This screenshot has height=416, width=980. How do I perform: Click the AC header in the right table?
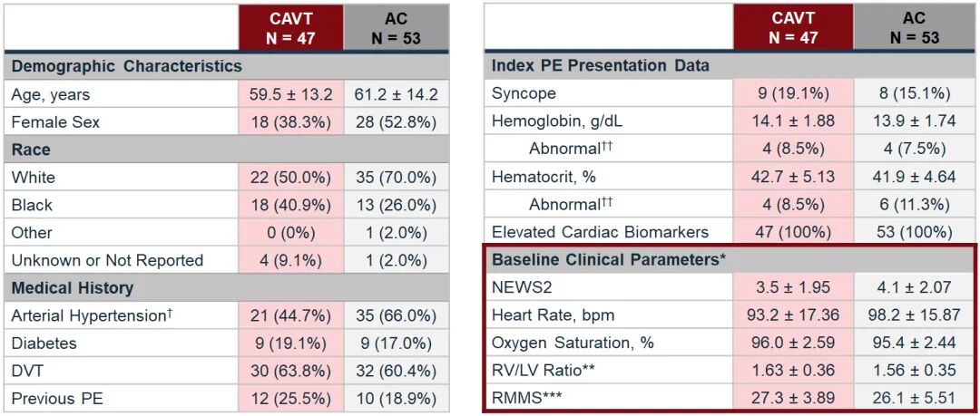tap(914, 27)
